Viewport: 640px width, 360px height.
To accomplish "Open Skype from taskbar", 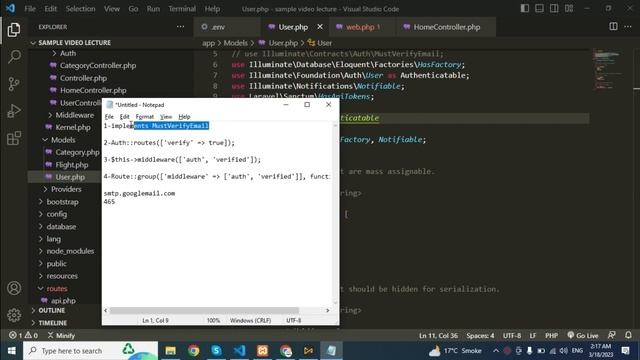I will coord(216,351).
